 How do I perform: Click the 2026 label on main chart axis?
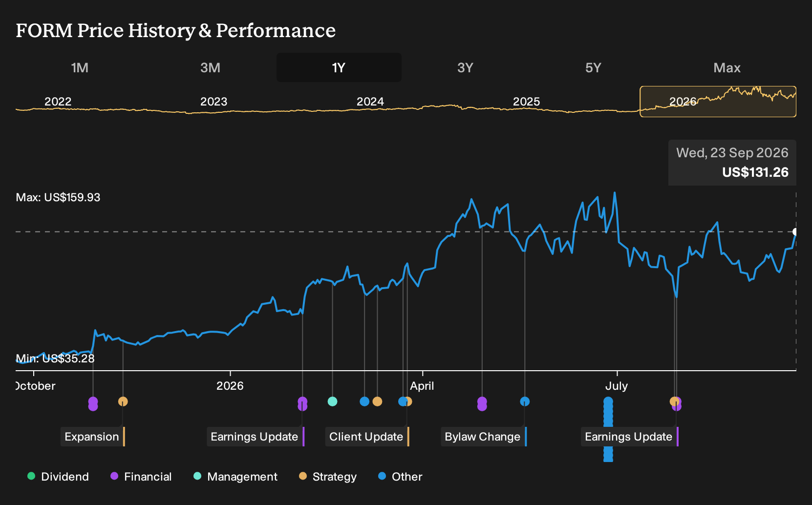point(230,386)
